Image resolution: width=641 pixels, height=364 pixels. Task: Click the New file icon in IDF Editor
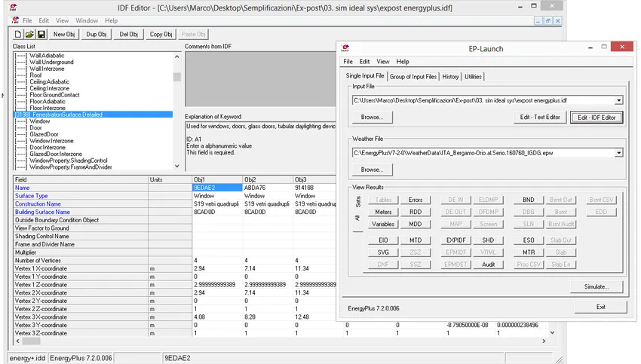17,35
